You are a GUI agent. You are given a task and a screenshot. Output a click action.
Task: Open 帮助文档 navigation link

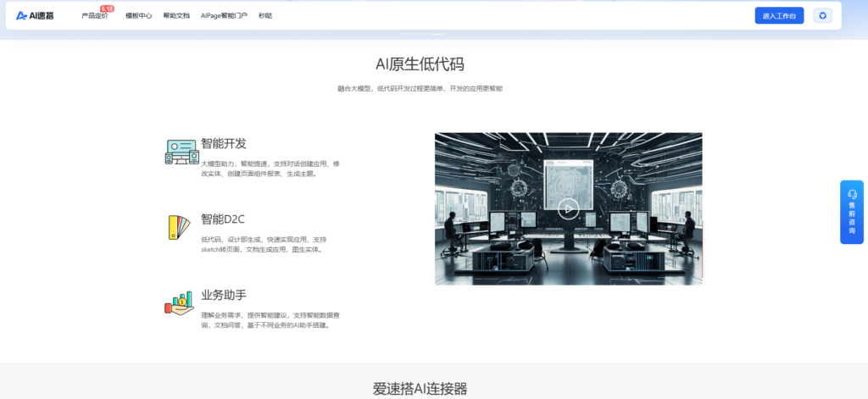[176, 16]
